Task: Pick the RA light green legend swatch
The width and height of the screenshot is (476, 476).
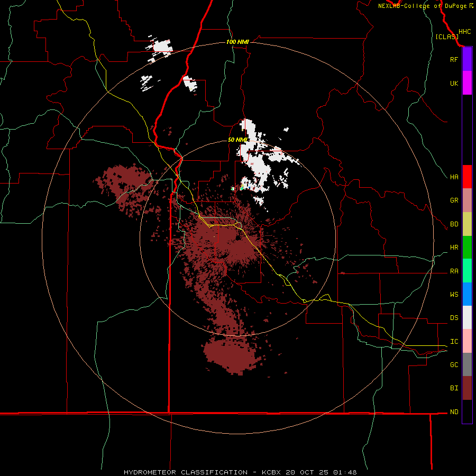Action: pos(467,271)
